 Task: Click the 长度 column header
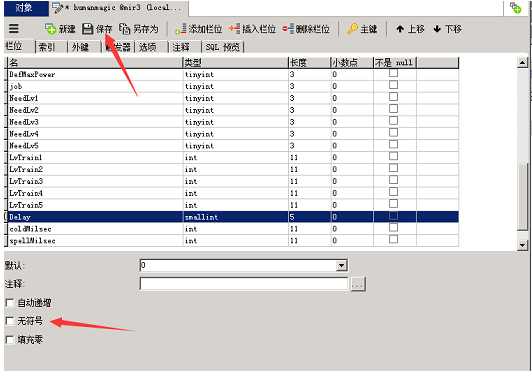point(309,62)
